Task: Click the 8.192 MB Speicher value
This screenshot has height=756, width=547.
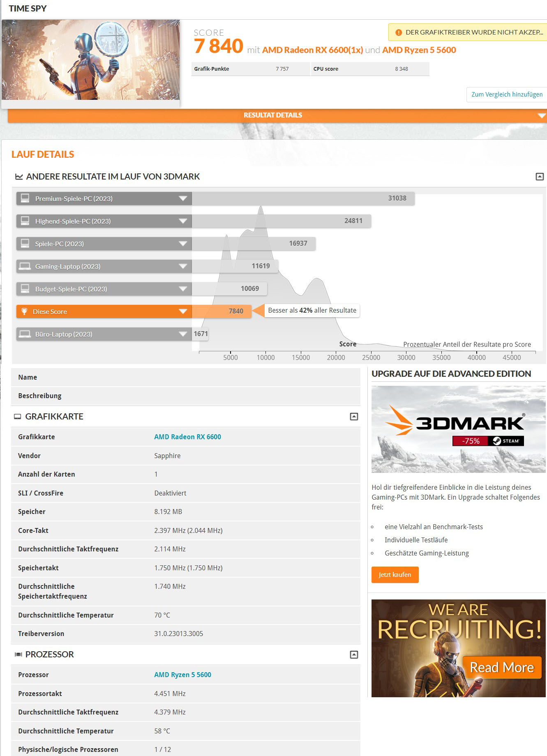Action: (x=168, y=512)
